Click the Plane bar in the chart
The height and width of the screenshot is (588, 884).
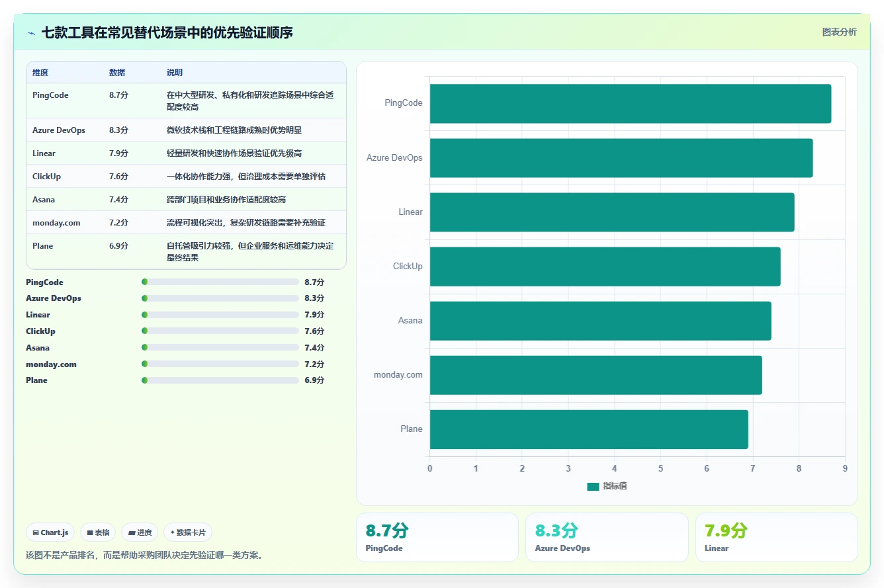click(589, 429)
